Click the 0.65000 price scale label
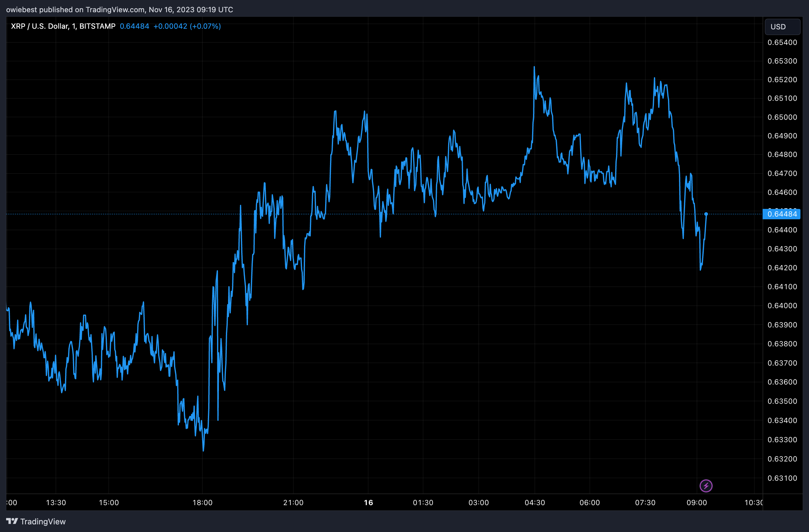The width and height of the screenshot is (809, 532). [x=782, y=117]
